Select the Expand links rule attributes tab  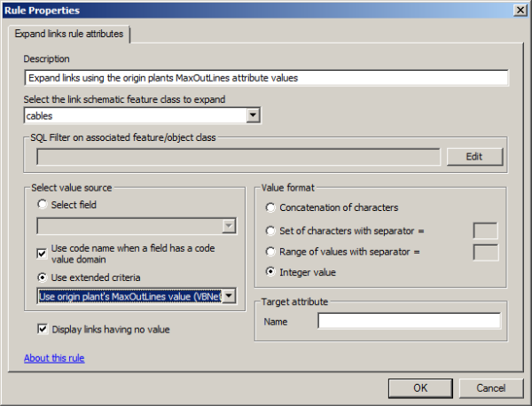pos(69,34)
